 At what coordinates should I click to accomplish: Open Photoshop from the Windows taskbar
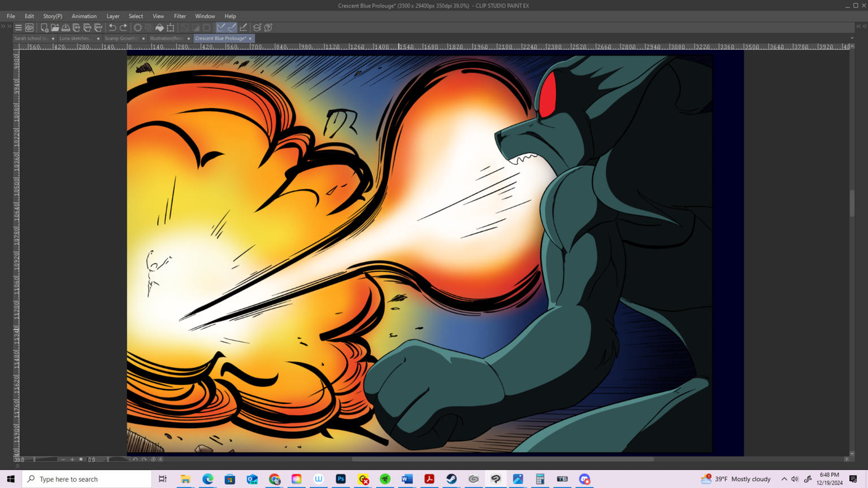(341, 479)
